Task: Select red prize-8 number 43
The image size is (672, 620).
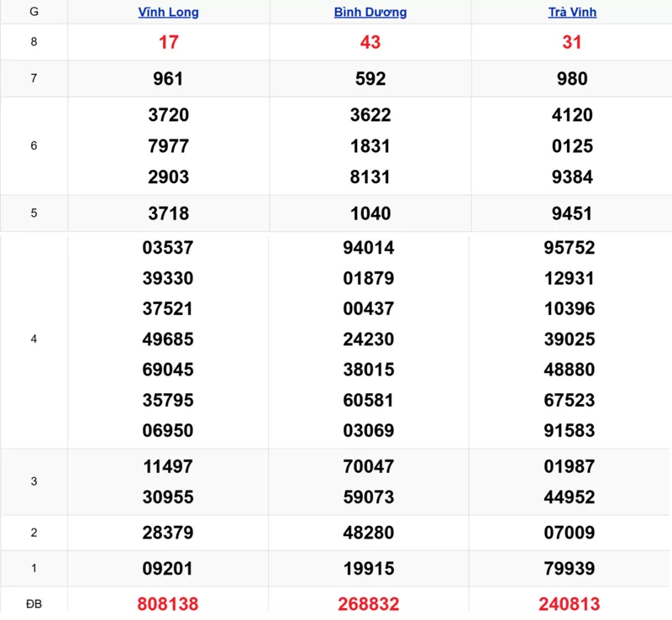Action: coord(370,42)
